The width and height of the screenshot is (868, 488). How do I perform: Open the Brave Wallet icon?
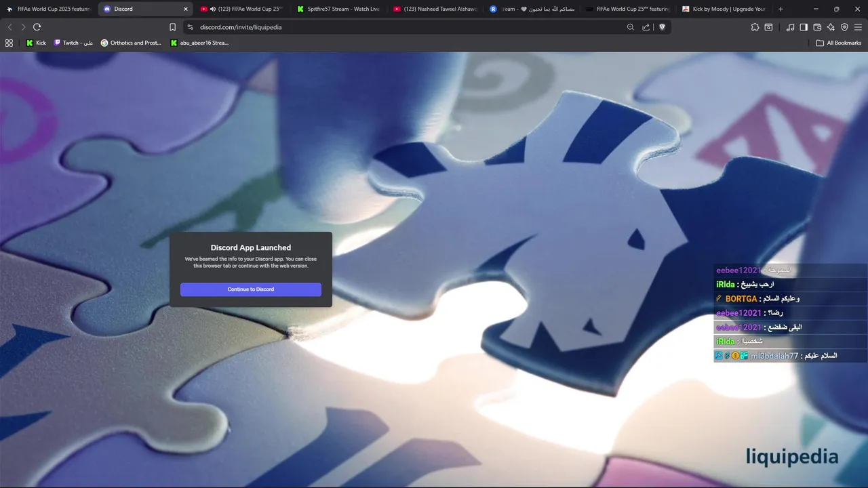(x=817, y=27)
